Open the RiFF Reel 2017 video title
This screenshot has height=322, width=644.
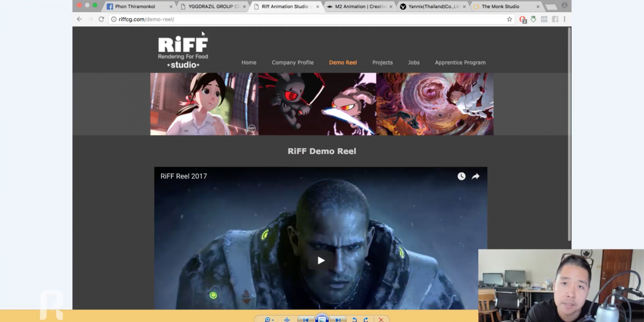click(184, 176)
